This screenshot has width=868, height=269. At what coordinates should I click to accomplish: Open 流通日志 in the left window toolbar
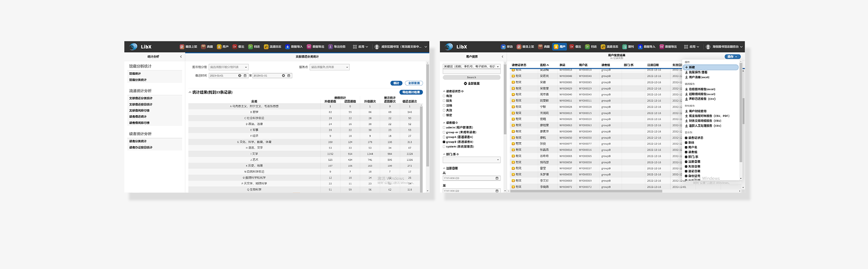[x=273, y=47]
